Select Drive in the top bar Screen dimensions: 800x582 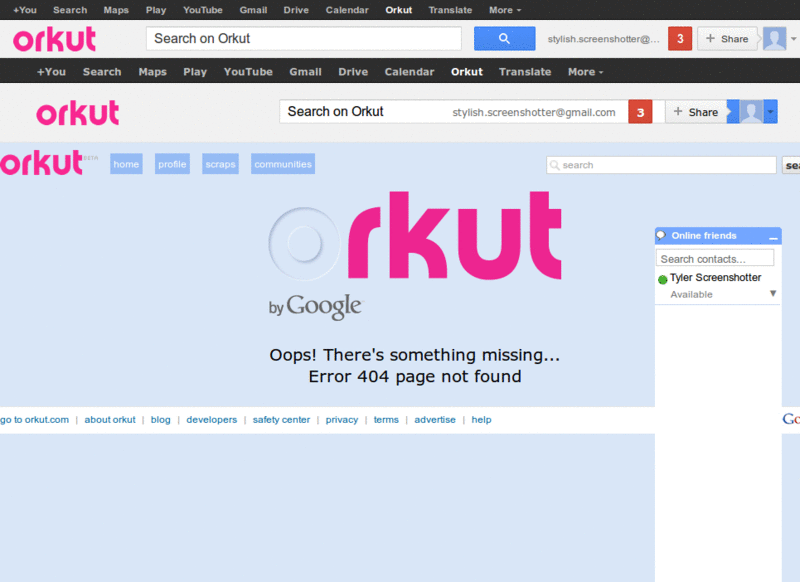coord(296,10)
